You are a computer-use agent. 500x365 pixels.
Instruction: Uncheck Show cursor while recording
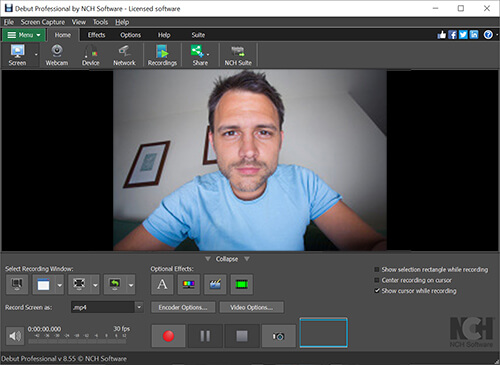tap(377, 291)
